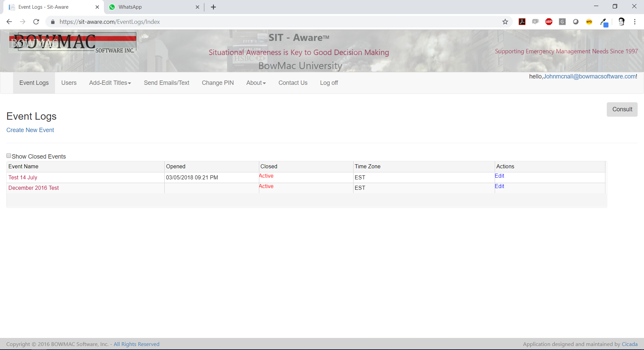Open a new browser tab
Image resolution: width=644 pixels, height=350 pixels.
pyautogui.click(x=213, y=7)
